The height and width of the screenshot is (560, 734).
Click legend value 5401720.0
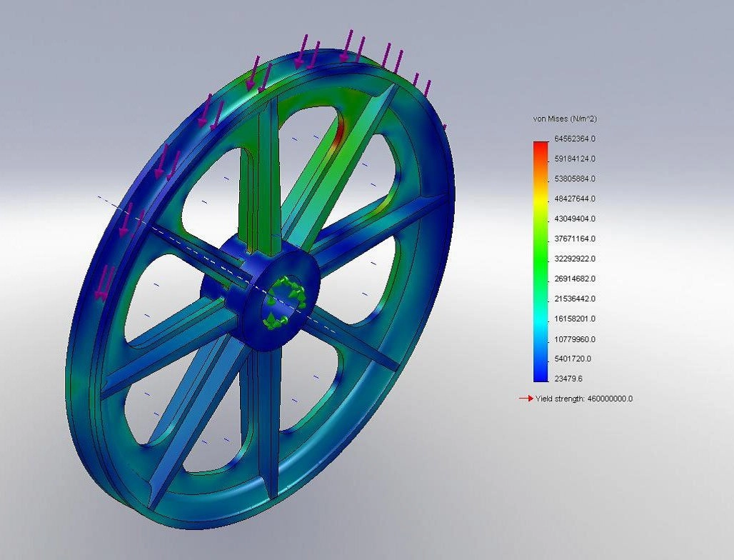click(573, 359)
